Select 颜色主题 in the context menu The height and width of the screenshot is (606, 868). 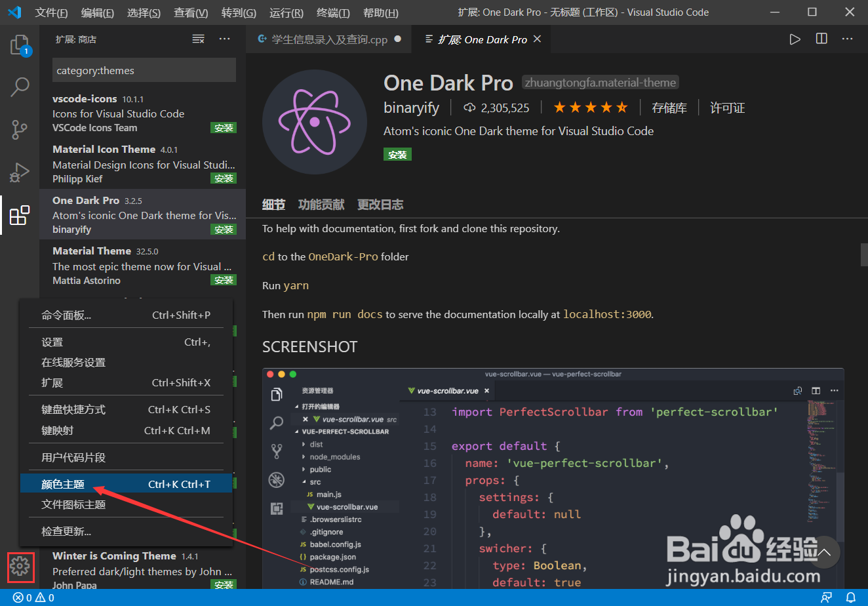pyautogui.click(x=126, y=485)
